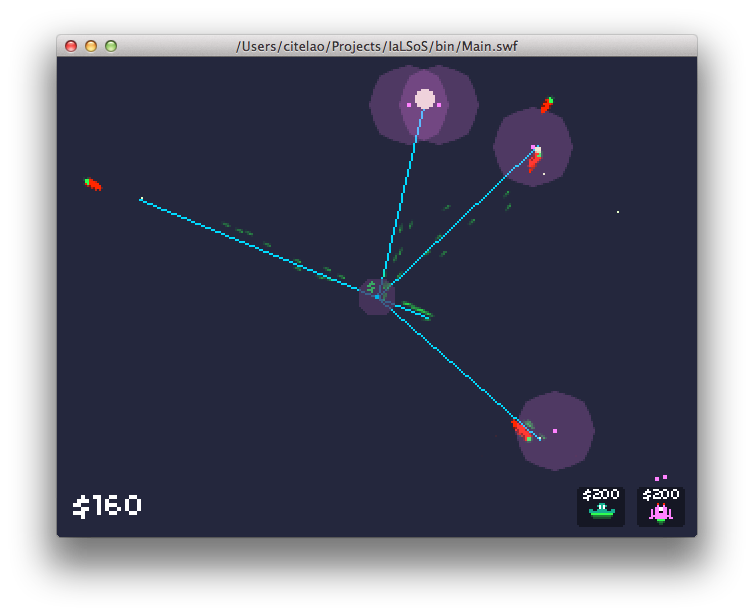
Task: Click the red rocket near the bottom purple field
Action: [x=521, y=429]
